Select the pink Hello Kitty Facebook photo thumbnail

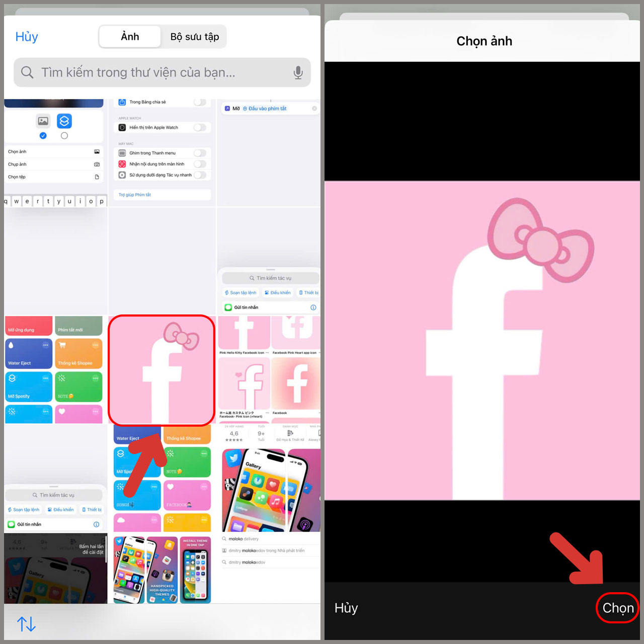[162, 370]
